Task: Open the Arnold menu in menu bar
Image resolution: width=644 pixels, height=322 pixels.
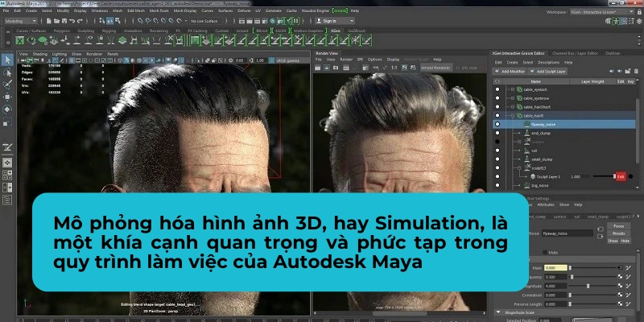Action: click(338, 10)
